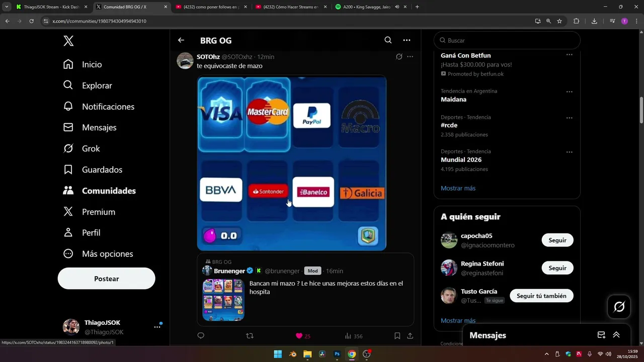Unlike the post with 25 likes
Viewport: 644px width, 362px height.
point(303,336)
